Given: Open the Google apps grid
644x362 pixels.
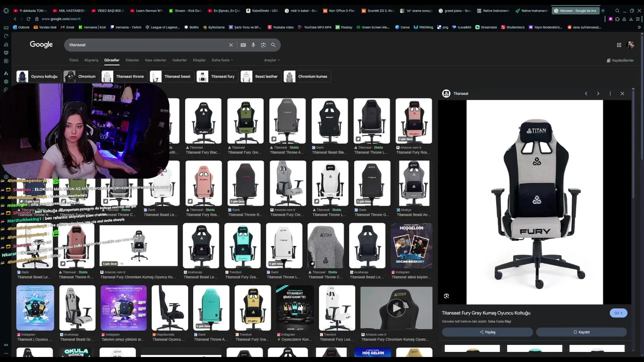Looking at the screenshot, I should point(619,45).
